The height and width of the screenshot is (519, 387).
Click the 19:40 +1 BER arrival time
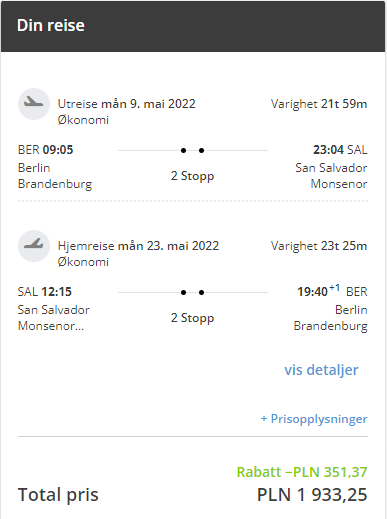[332, 291]
